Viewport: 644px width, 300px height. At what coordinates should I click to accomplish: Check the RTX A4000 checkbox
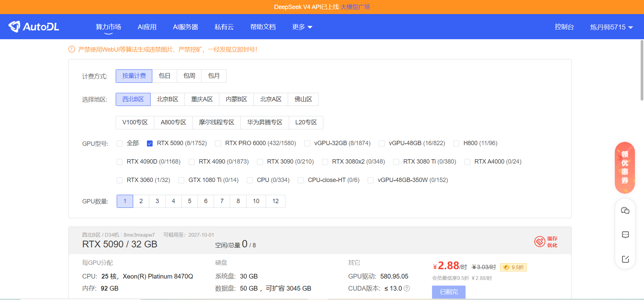pos(467,162)
